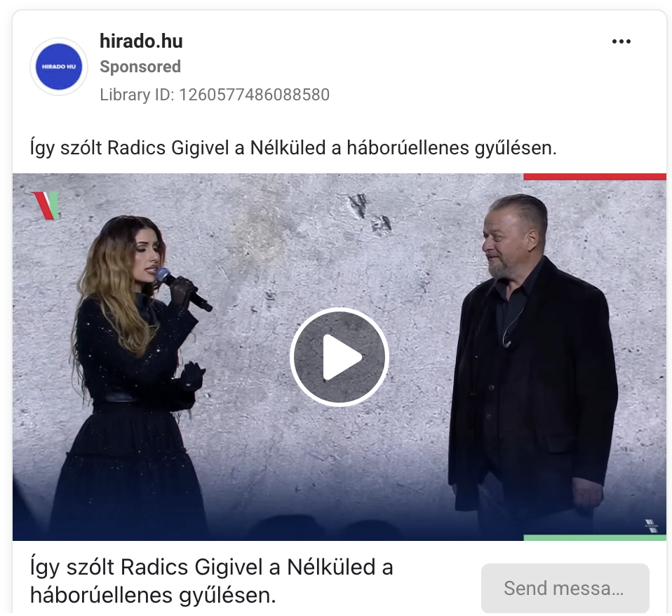Click the green stripe at the video's bottom edge

[595, 537]
